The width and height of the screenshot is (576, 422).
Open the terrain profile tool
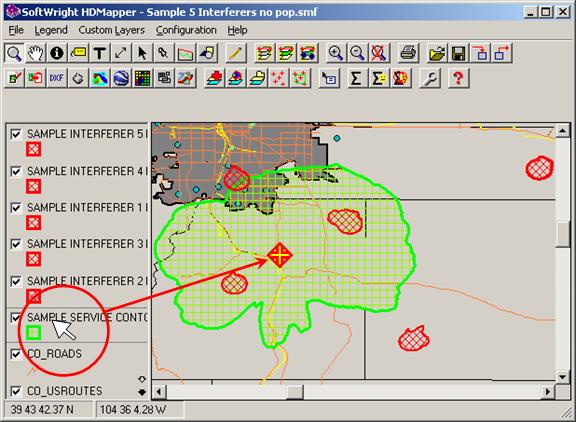click(185, 53)
